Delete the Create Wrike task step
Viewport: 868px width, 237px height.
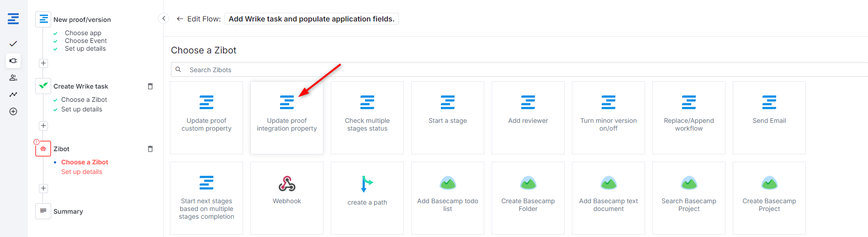pyautogui.click(x=150, y=86)
